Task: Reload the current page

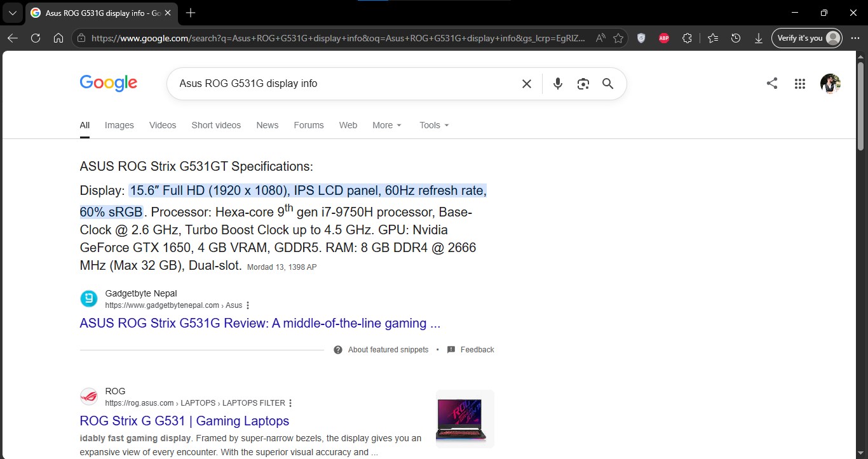Action: tap(36, 38)
